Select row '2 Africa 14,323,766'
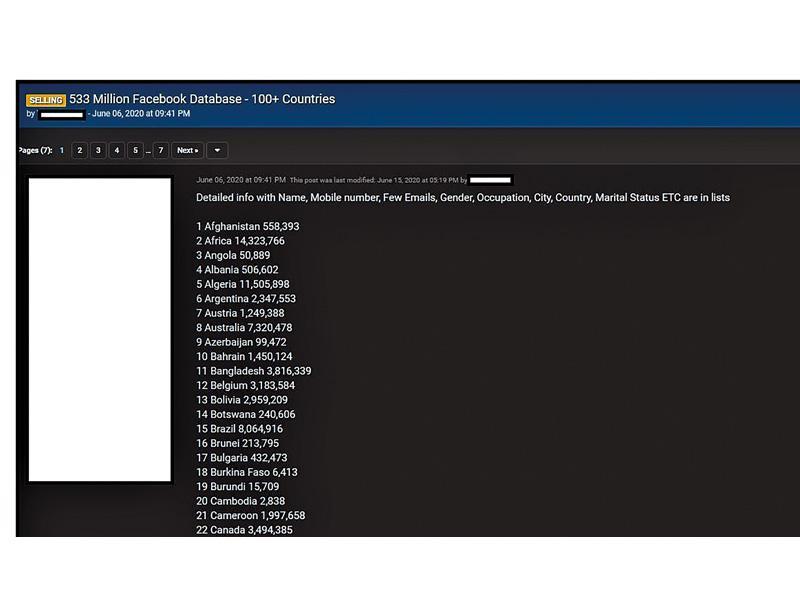The image size is (800, 600). 240,241
